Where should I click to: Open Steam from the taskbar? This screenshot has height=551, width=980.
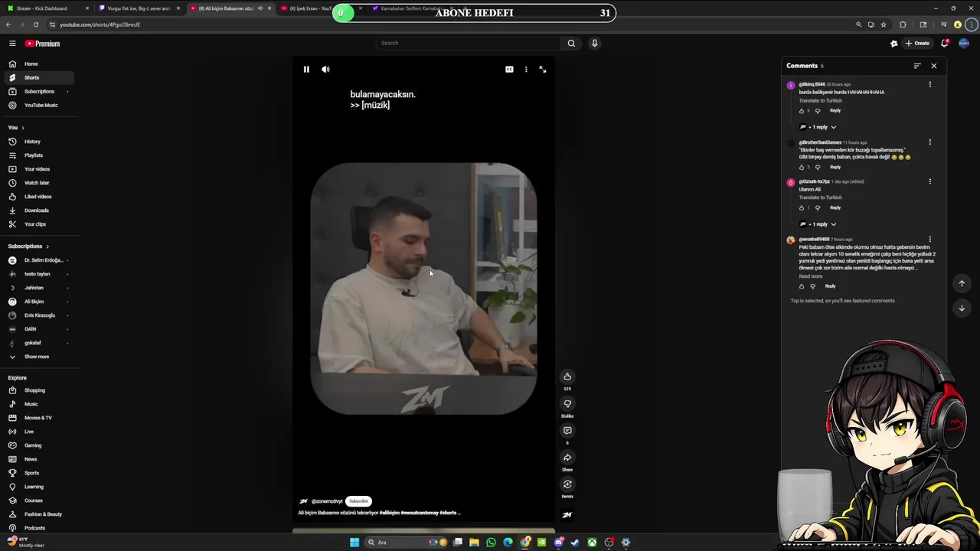575,543
